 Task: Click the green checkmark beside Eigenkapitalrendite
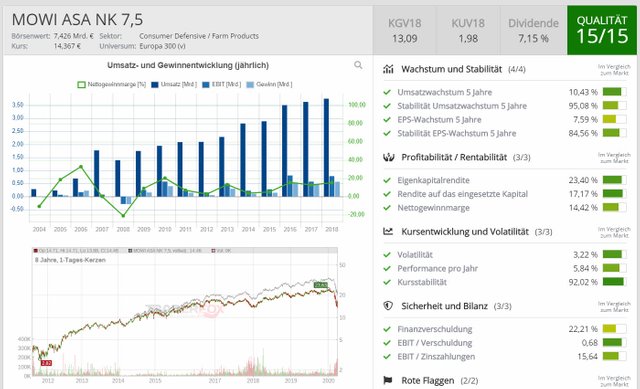[387, 180]
